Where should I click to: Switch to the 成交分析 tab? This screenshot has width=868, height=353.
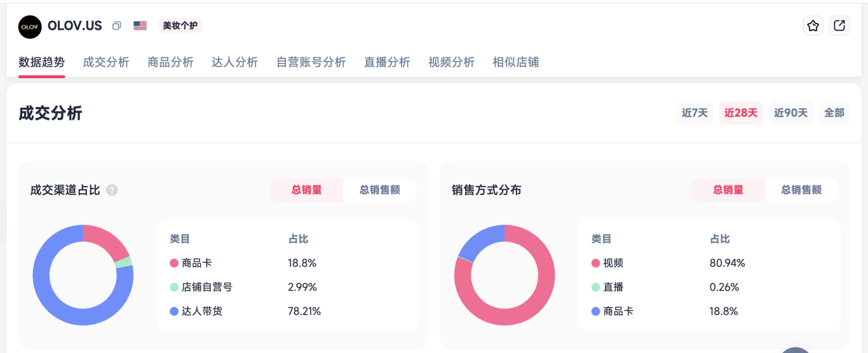coord(106,62)
